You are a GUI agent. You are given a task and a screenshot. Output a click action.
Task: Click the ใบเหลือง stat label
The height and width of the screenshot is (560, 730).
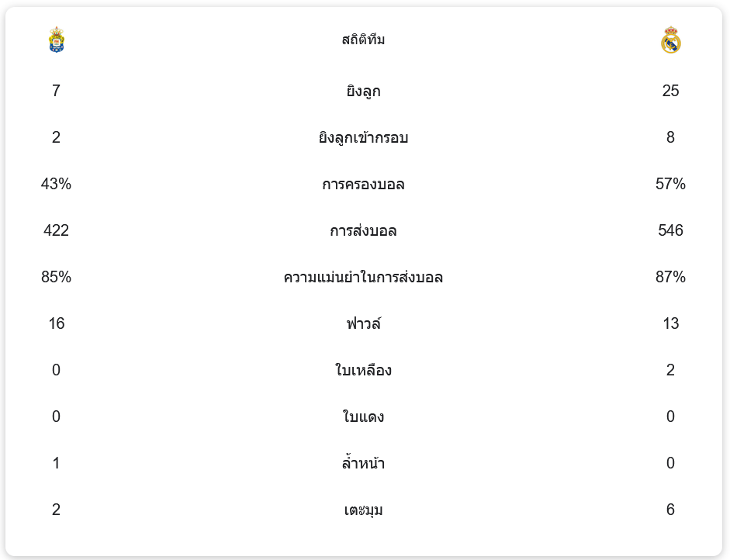(x=363, y=370)
